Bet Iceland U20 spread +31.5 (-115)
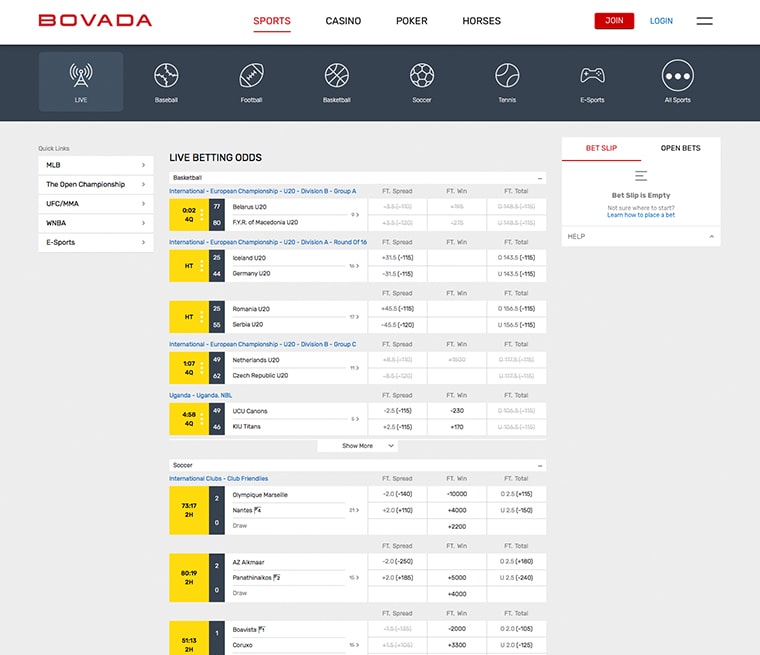 pos(397,257)
